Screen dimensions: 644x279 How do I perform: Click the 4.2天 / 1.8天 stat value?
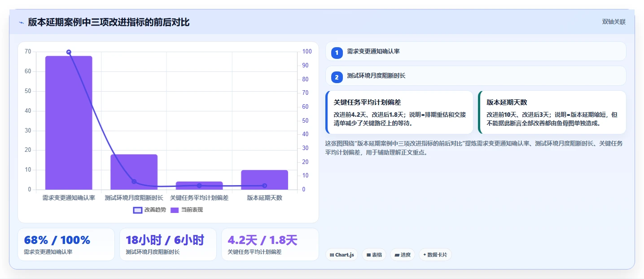click(x=263, y=240)
